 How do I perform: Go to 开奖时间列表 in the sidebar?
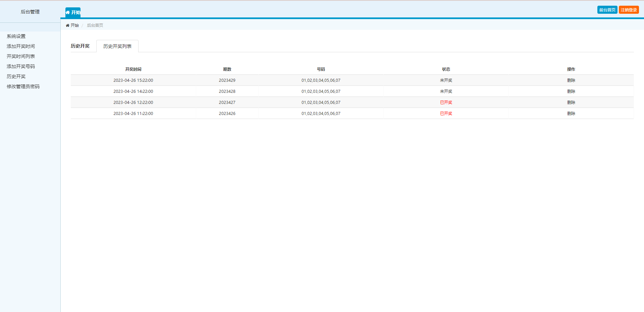[x=21, y=56]
